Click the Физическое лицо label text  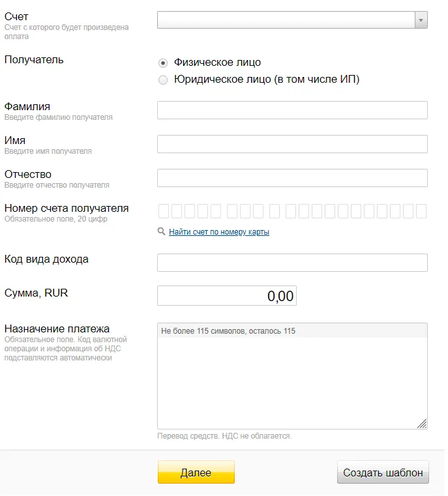pos(217,63)
